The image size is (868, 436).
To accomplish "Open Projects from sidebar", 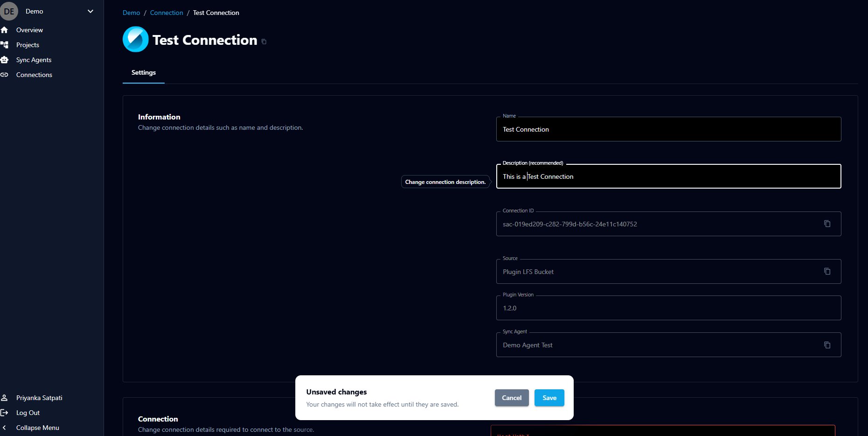I will click(28, 45).
